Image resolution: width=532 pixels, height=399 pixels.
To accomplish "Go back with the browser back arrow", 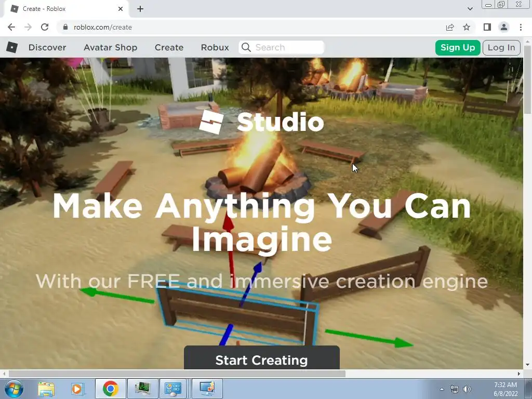I will pyautogui.click(x=11, y=27).
